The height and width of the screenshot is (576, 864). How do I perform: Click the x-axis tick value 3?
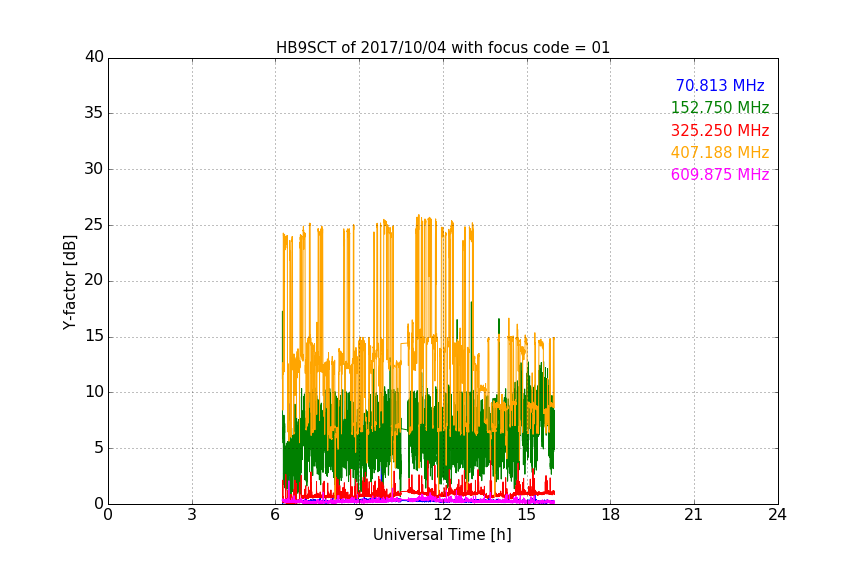coord(192,515)
